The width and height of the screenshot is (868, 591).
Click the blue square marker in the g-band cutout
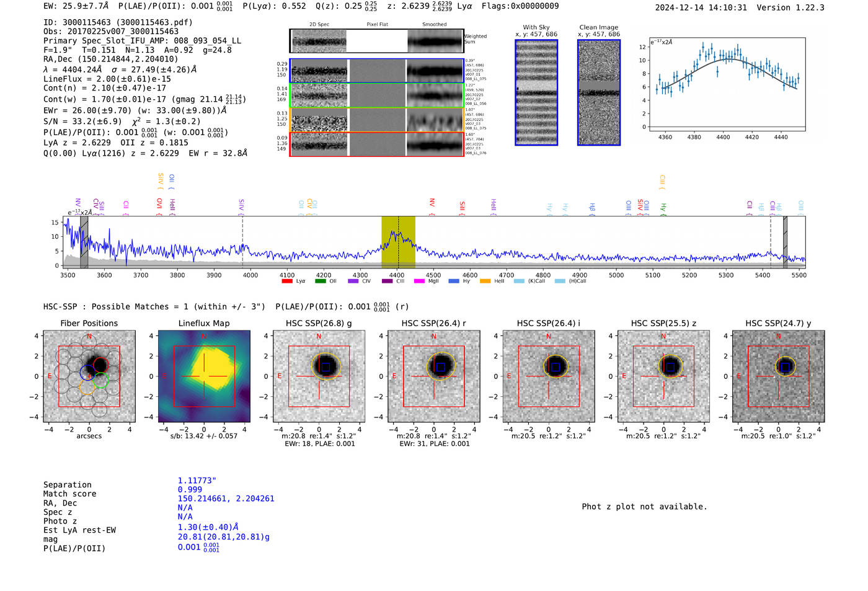click(x=325, y=367)
